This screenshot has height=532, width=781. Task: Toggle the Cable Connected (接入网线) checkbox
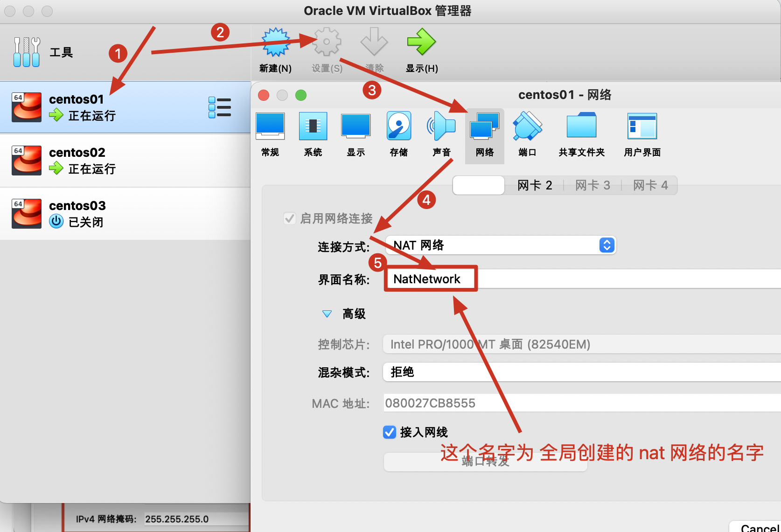tap(390, 432)
